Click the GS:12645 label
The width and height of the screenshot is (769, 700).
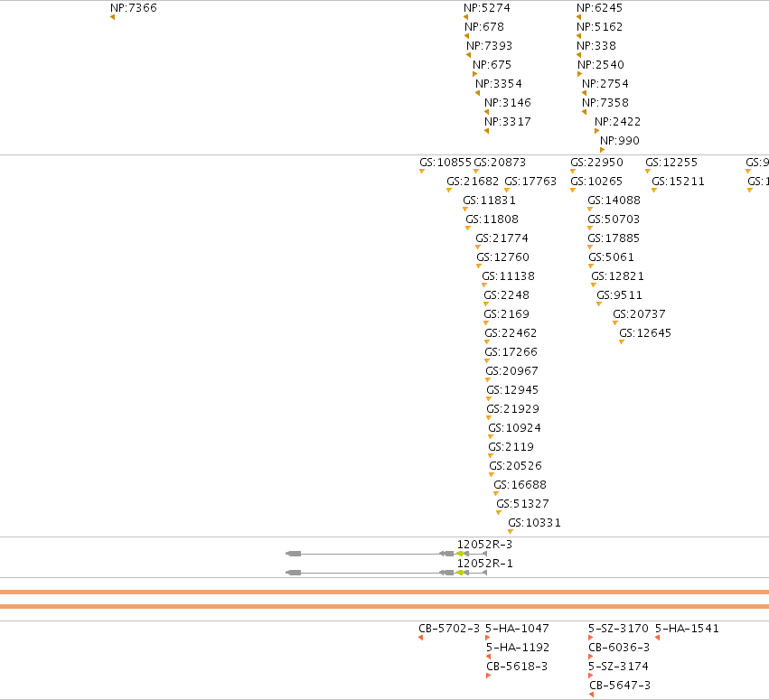tap(645, 333)
